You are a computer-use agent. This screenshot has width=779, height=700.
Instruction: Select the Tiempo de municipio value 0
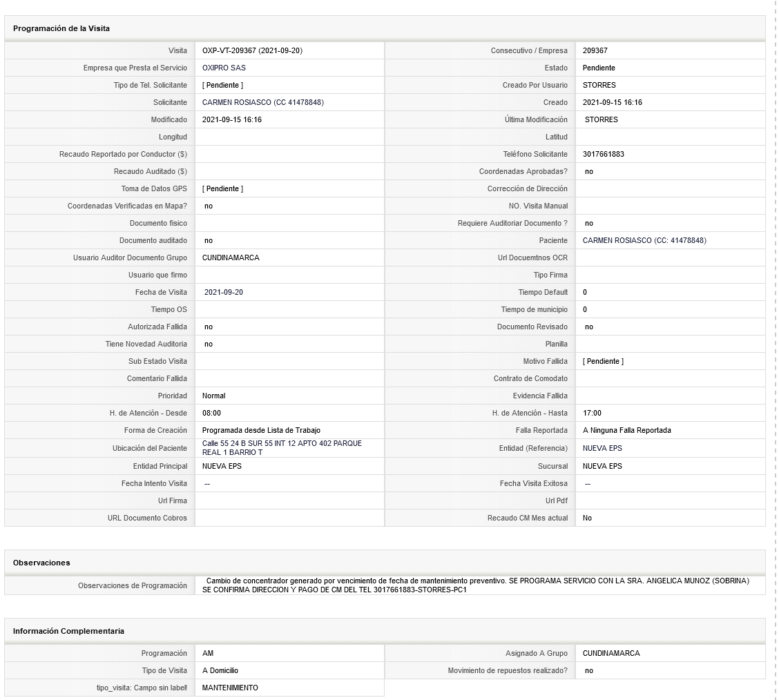coord(585,310)
